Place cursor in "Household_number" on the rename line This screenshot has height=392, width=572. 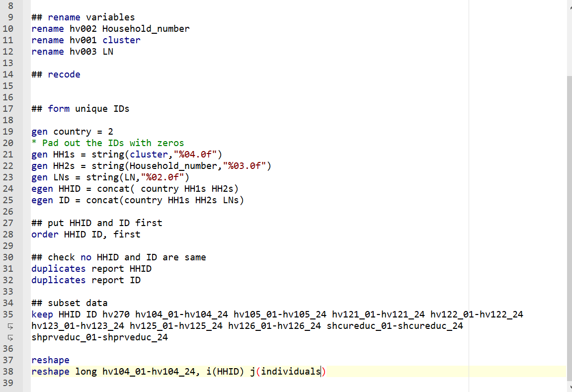(146, 29)
